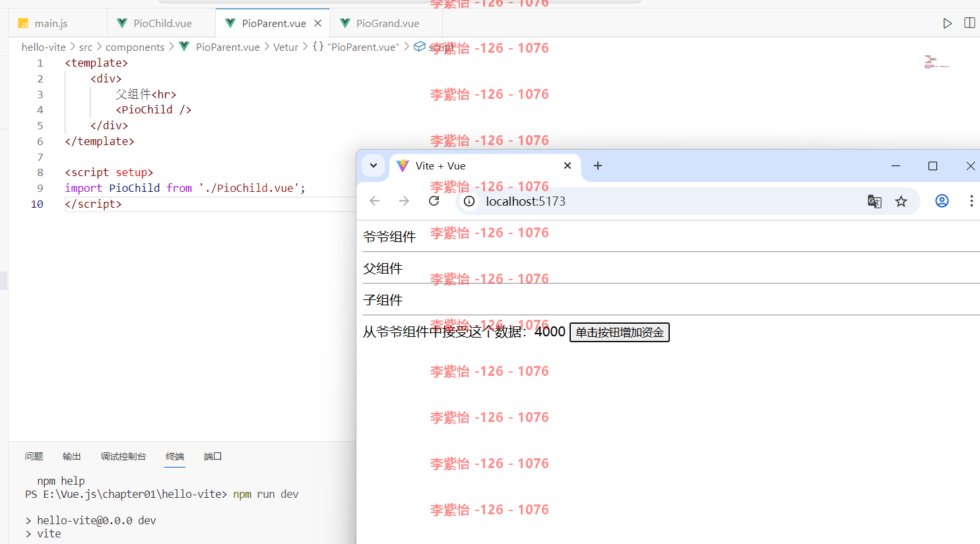Click the Vue icon on PioGrand.vue tab
This screenshot has height=544, width=980.
pyautogui.click(x=345, y=23)
